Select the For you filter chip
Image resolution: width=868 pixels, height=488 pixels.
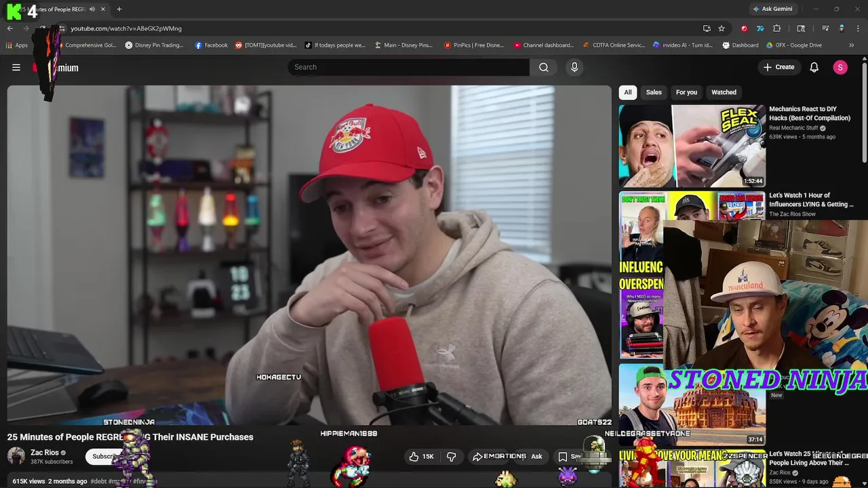point(686,92)
